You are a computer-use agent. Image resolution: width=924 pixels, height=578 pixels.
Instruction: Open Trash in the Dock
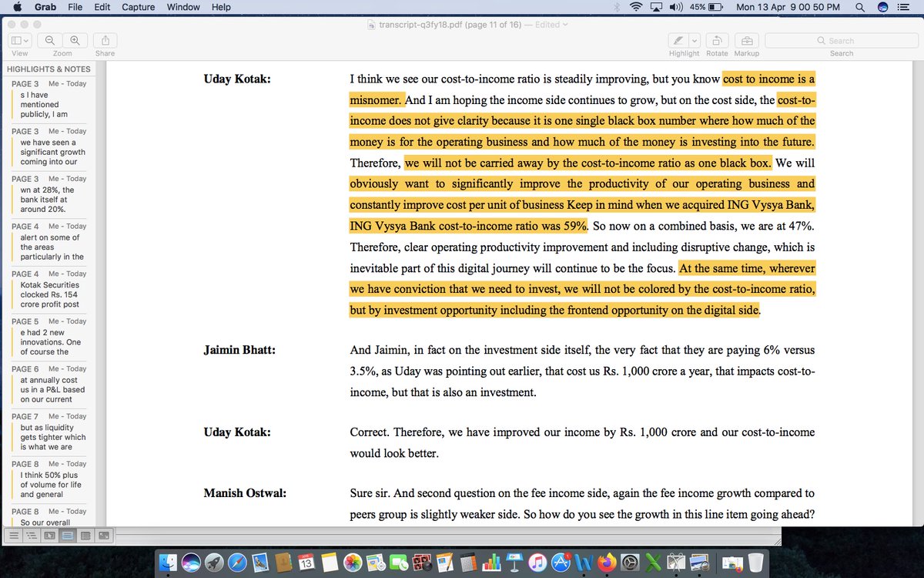click(755, 563)
